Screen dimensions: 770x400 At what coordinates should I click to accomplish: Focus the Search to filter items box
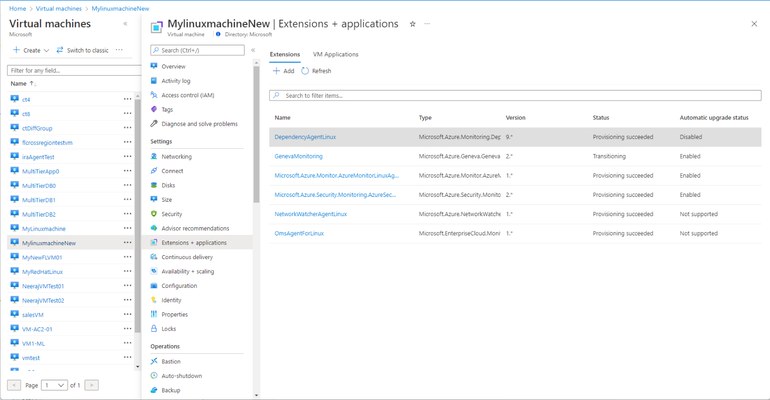tap(515, 95)
